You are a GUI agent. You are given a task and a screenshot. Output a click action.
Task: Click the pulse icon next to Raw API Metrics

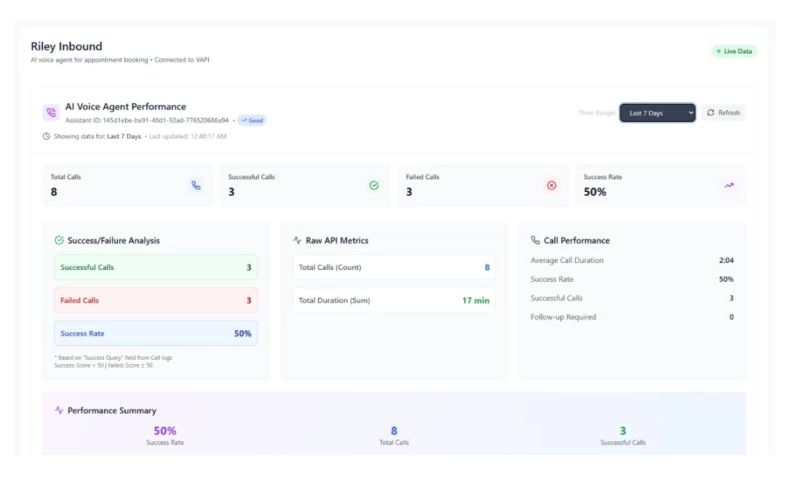tap(297, 240)
